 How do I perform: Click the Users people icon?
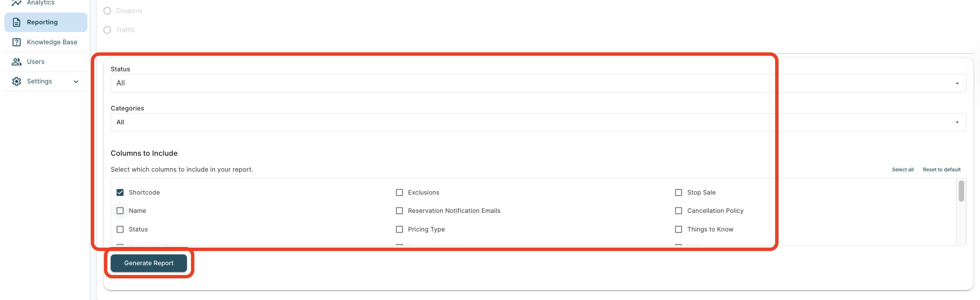click(16, 62)
